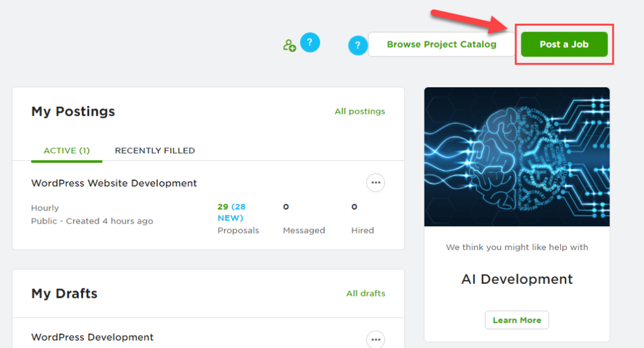Open the WordPress Development draft
This screenshot has width=644, height=348.
tap(92, 337)
